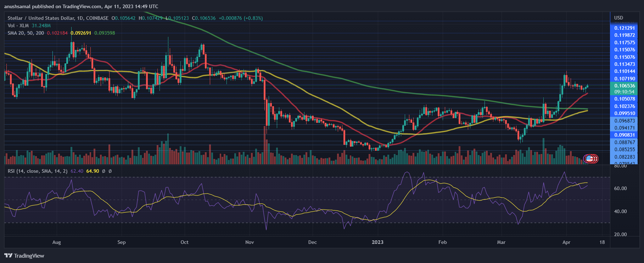Image resolution: width=644 pixels, height=263 pixels.
Task: Click the 0.099510 price level label
Action: (x=625, y=113)
